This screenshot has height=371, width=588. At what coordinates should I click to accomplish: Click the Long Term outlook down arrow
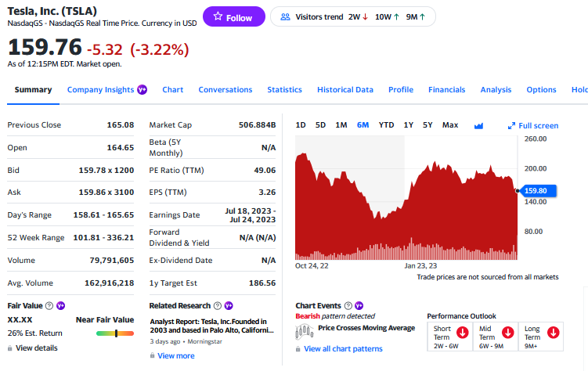(x=553, y=333)
